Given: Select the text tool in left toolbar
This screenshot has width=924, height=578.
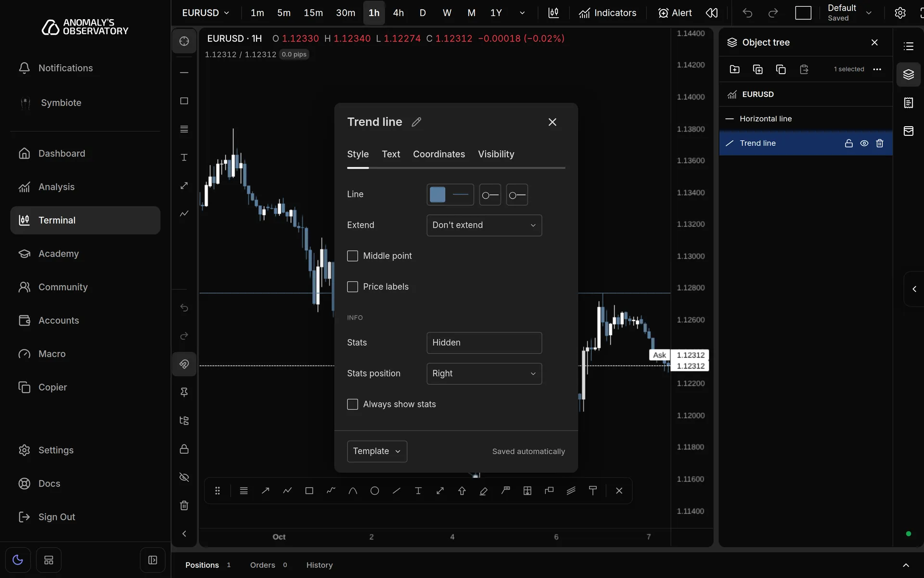Looking at the screenshot, I should pos(184,158).
